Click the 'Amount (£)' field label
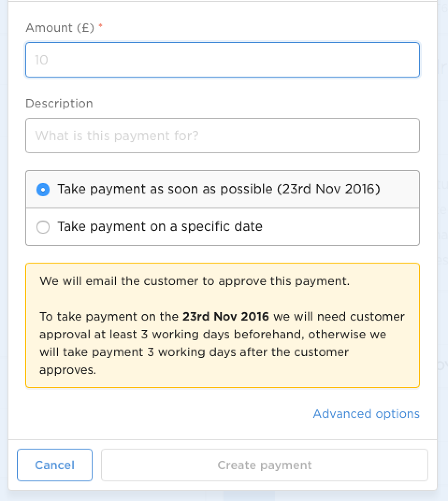The height and width of the screenshot is (501, 448). [x=60, y=28]
